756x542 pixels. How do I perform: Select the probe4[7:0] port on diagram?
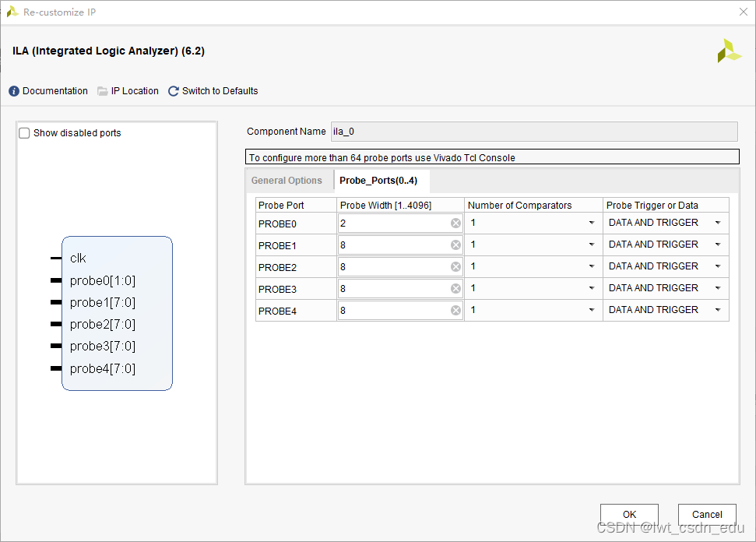tap(102, 369)
